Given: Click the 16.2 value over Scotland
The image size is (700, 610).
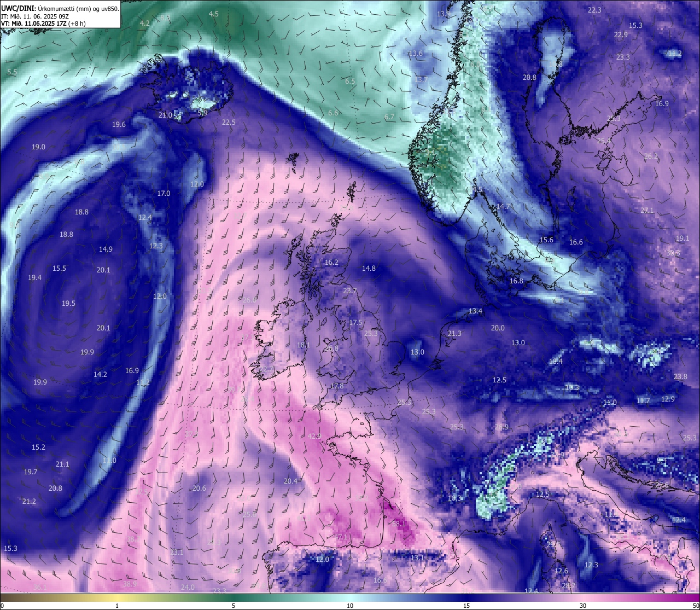Looking at the screenshot, I should pos(331,262).
